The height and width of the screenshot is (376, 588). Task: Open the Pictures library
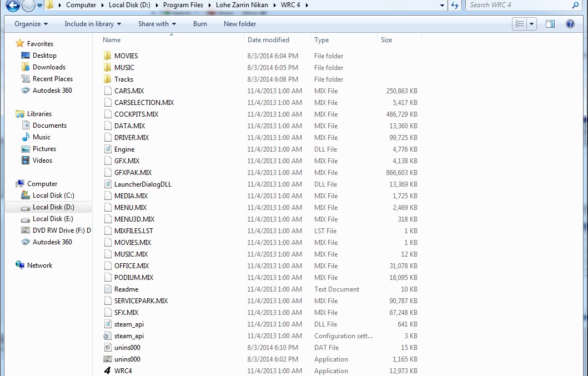tap(44, 148)
